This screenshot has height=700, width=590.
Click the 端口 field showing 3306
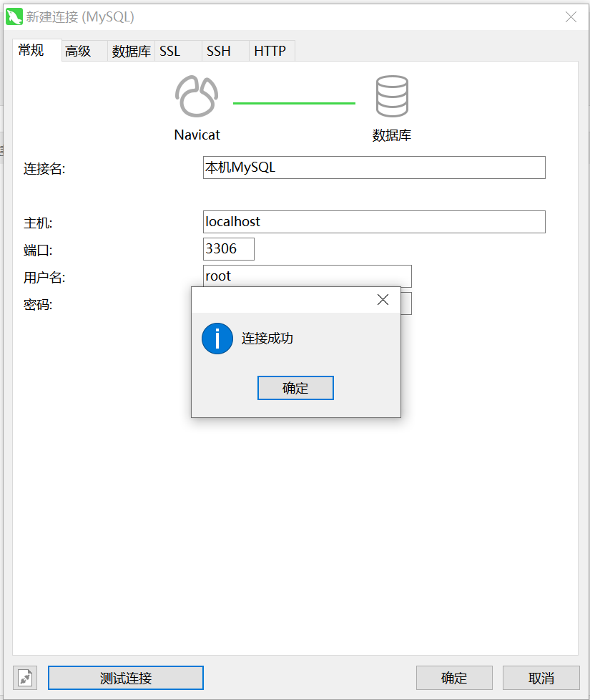[x=228, y=248]
